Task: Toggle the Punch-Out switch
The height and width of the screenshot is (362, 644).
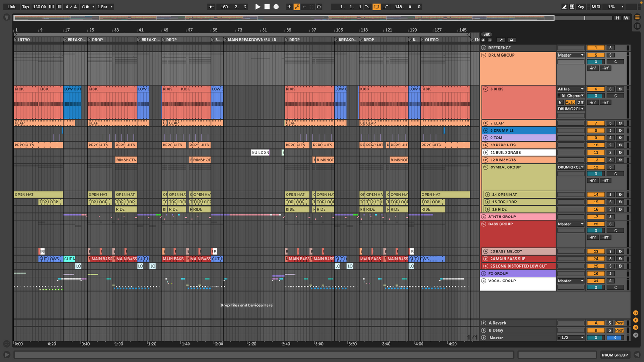Action: click(386, 7)
